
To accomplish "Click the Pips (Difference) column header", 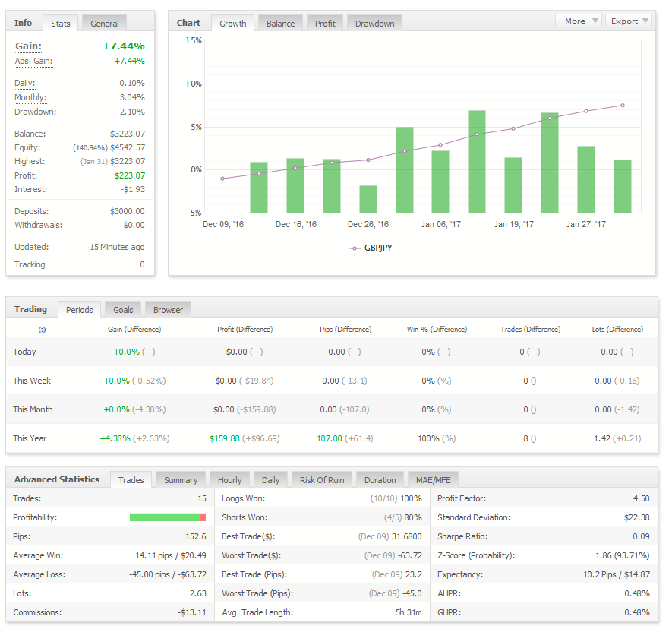I will (x=345, y=329).
